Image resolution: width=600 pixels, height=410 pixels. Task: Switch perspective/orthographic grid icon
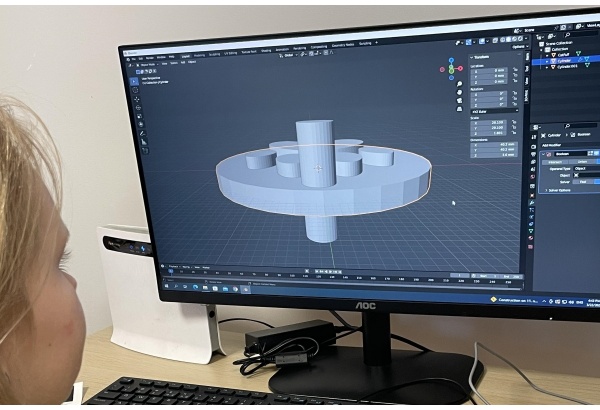[x=459, y=109]
